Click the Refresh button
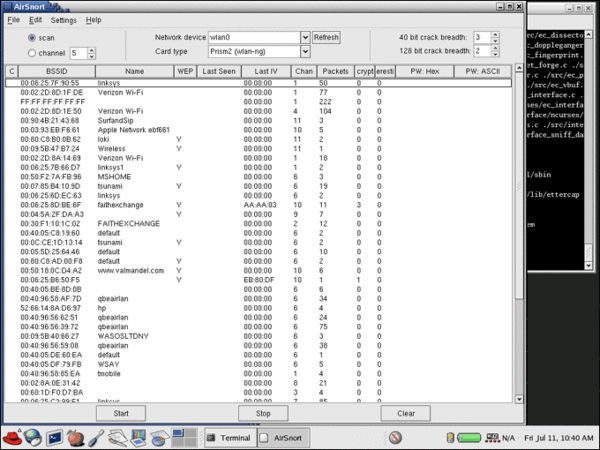 326,38
